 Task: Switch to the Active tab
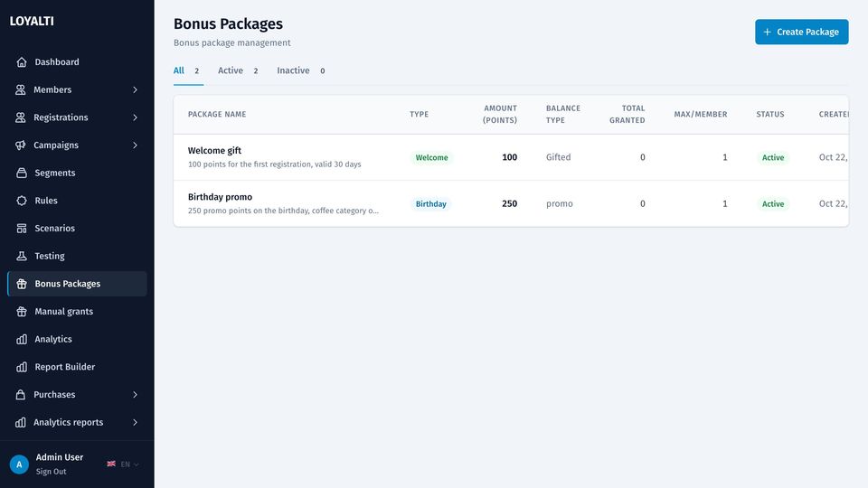[238, 70]
